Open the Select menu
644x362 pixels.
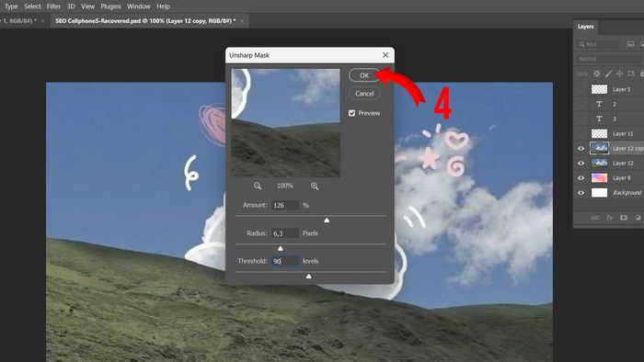pyautogui.click(x=32, y=6)
